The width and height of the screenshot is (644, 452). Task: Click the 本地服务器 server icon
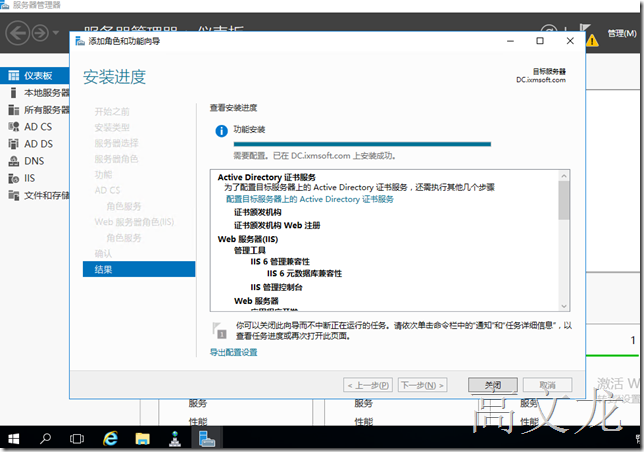[x=14, y=93]
